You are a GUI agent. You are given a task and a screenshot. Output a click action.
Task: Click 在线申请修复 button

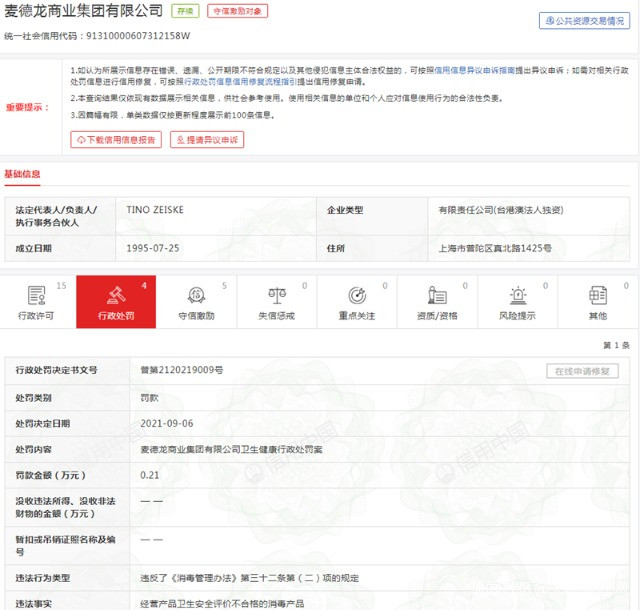(580, 371)
